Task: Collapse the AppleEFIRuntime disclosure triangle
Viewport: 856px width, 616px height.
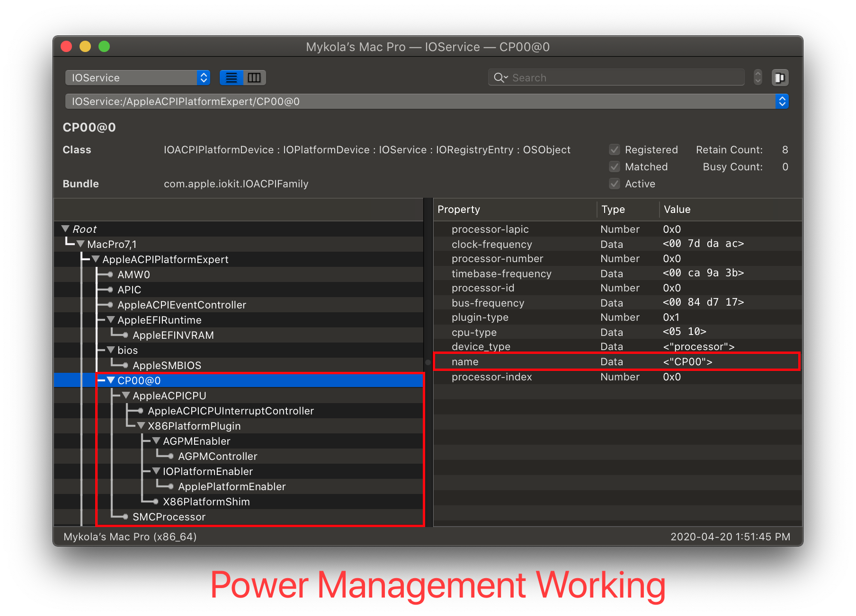Action: (x=111, y=320)
